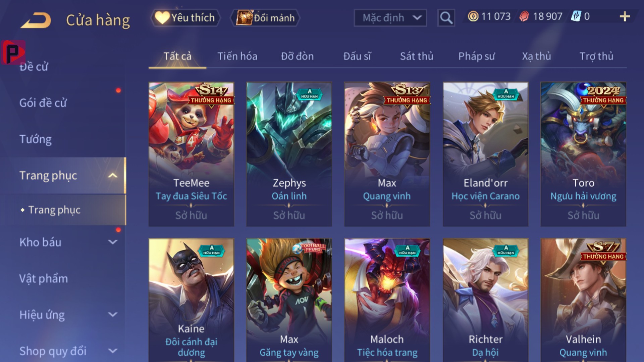The image size is (644, 362).
Task: Click the plus icon to add currency
Action: 625,16
